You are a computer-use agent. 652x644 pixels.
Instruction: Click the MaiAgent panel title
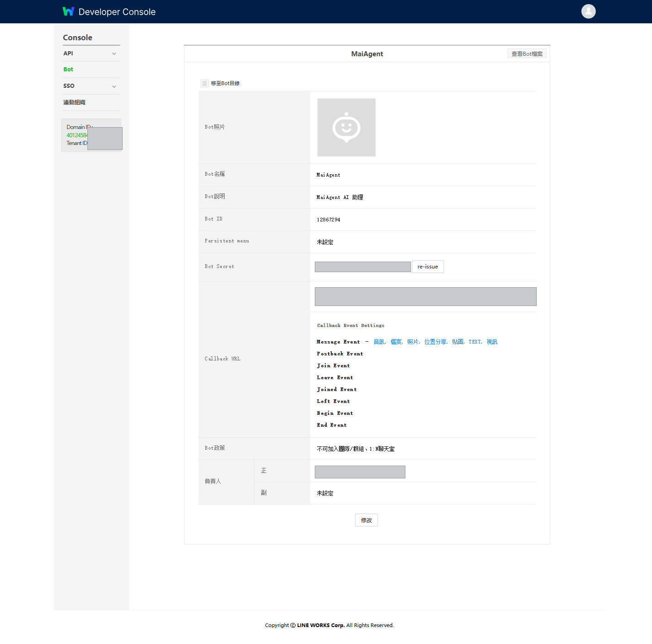(x=367, y=54)
